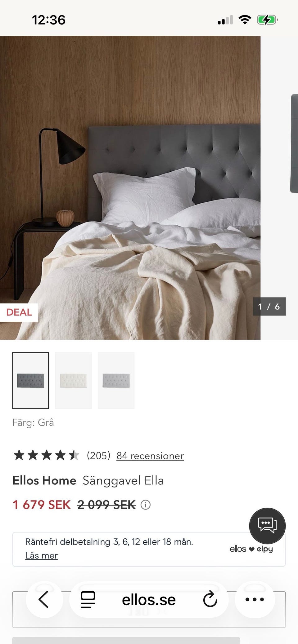
Task: Open the main bedroom product photo
Action: [130, 188]
